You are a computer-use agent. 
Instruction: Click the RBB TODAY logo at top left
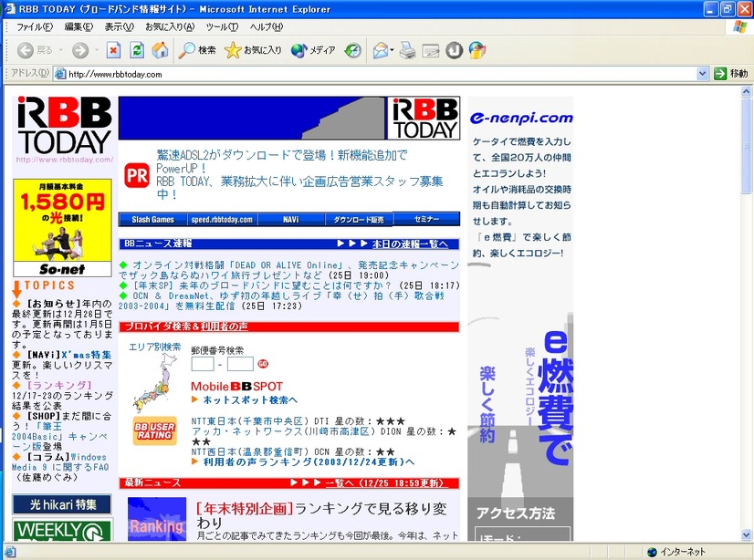coord(65,126)
